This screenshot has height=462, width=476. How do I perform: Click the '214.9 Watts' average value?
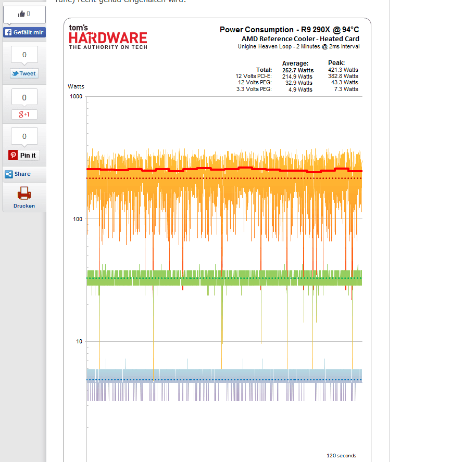297,77
